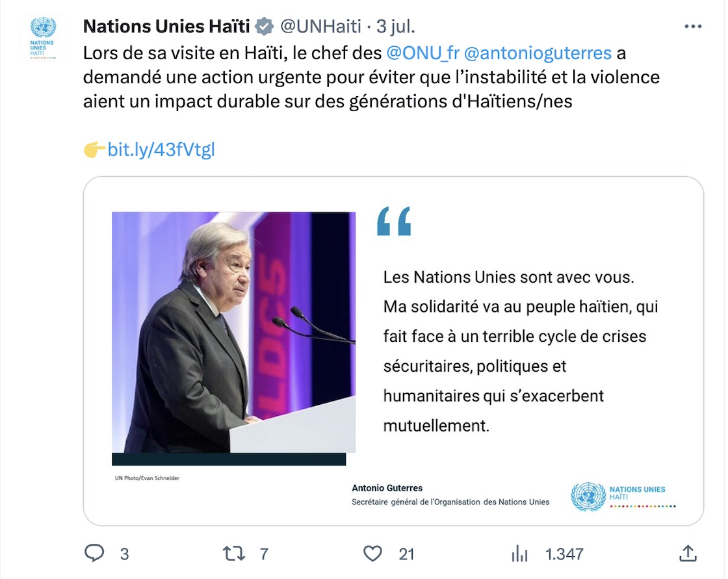This screenshot has height=579, width=728.
Task: Click the Nations Unies Haïti logo in the card
Action: [x=622, y=496]
